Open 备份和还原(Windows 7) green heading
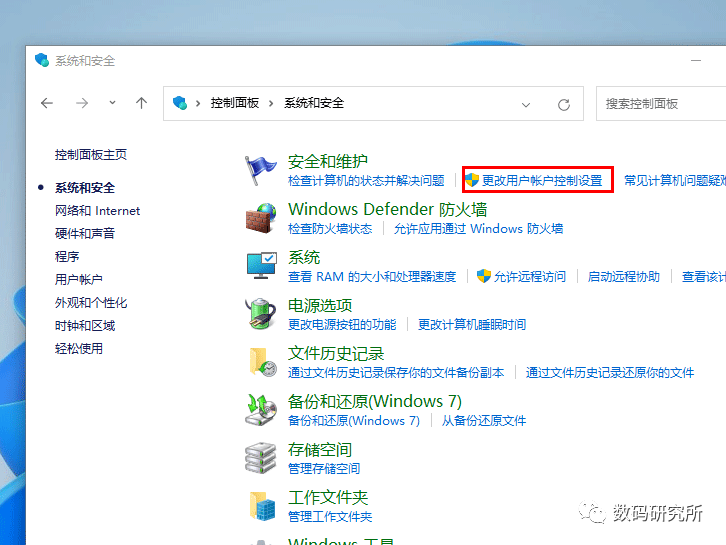Image resolution: width=726 pixels, height=545 pixels. click(375, 401)
